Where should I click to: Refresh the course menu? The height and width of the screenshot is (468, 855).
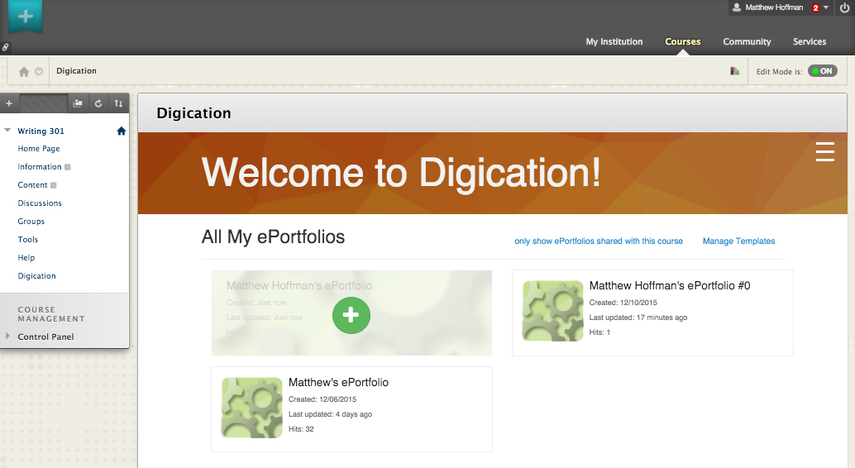(x=98, y=103)
